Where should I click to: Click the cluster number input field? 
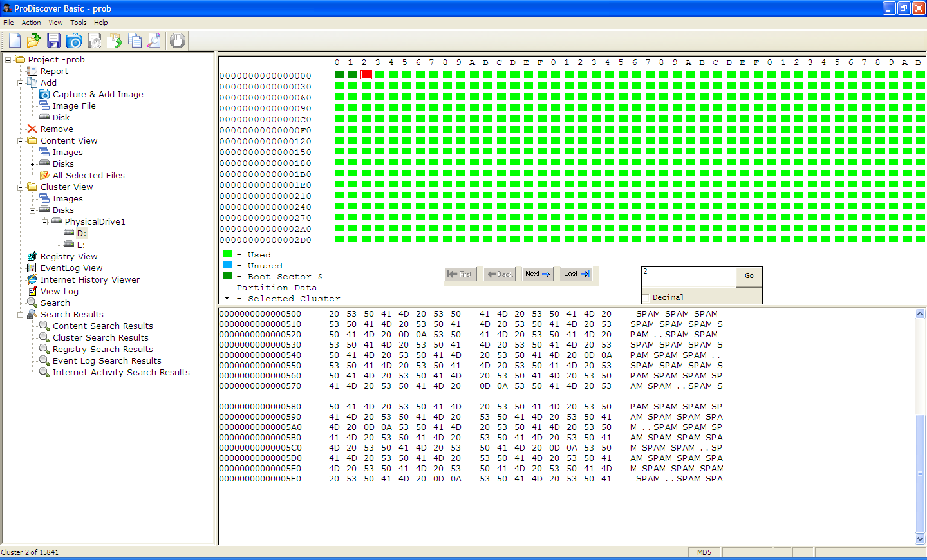point(689,277)
